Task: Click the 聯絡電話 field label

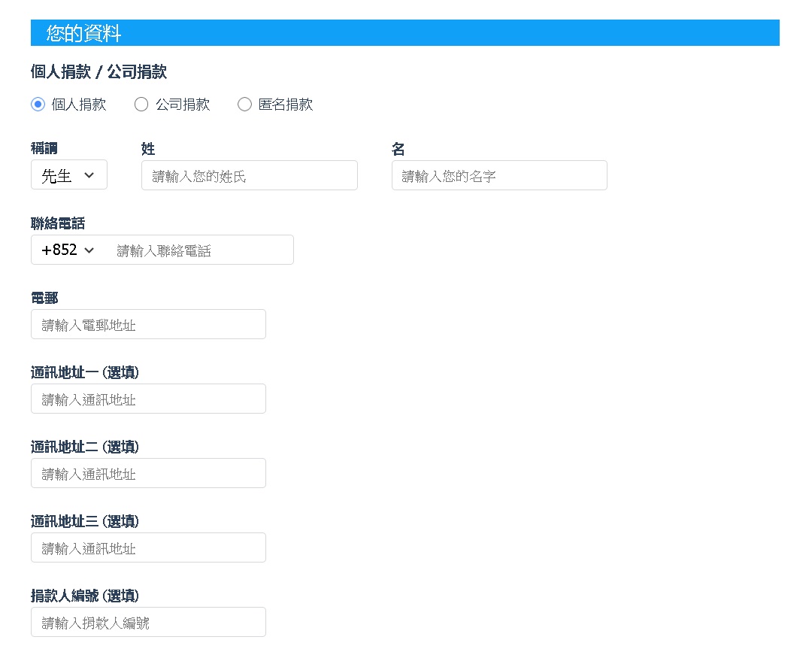Action: 58,223
